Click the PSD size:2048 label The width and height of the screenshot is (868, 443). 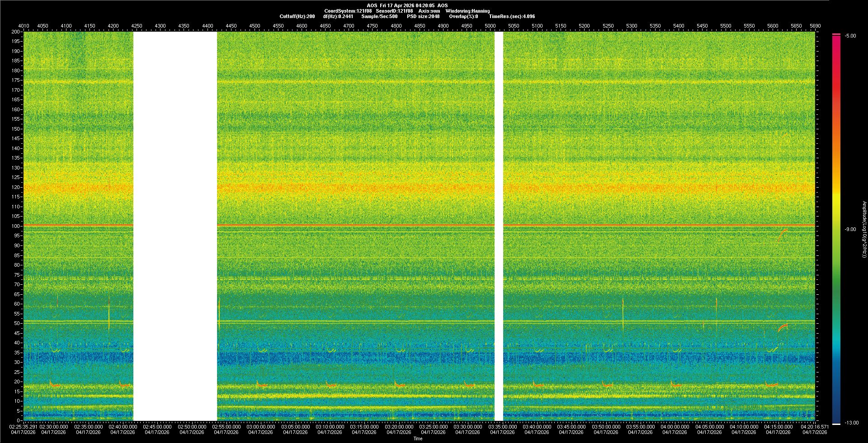(423, 16)
